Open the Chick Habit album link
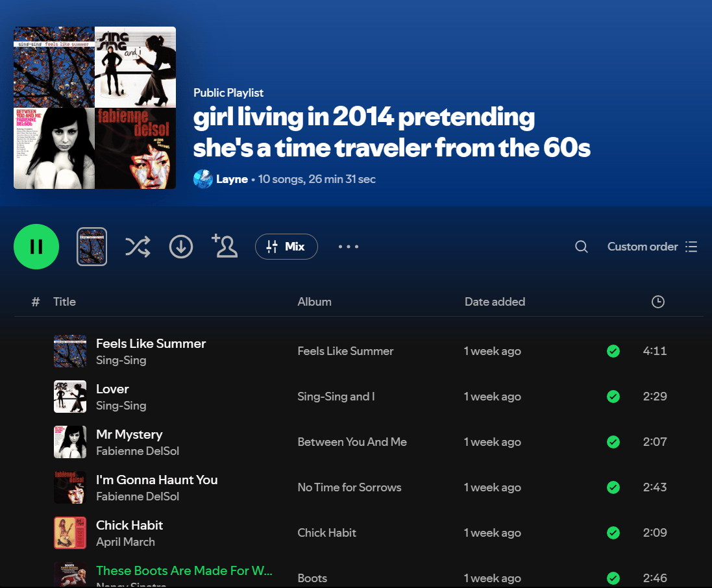 (327, 533)
